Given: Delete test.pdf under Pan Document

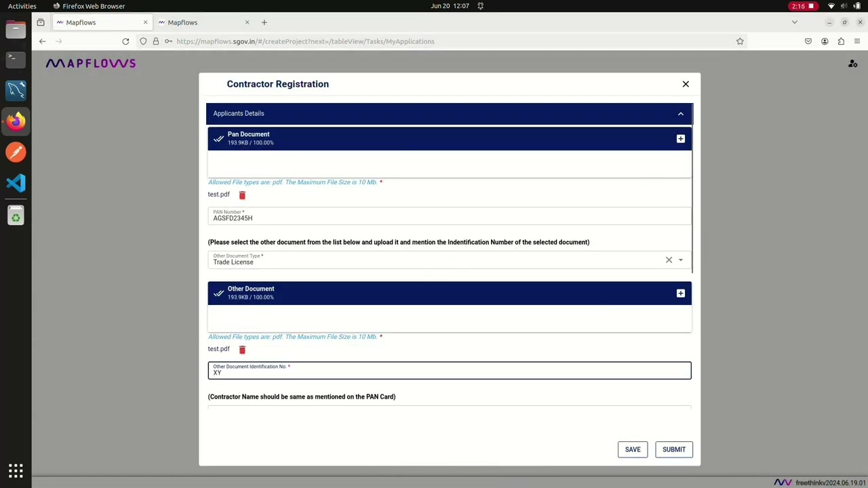Looking at the screenshot, I should tap(242, 195).
